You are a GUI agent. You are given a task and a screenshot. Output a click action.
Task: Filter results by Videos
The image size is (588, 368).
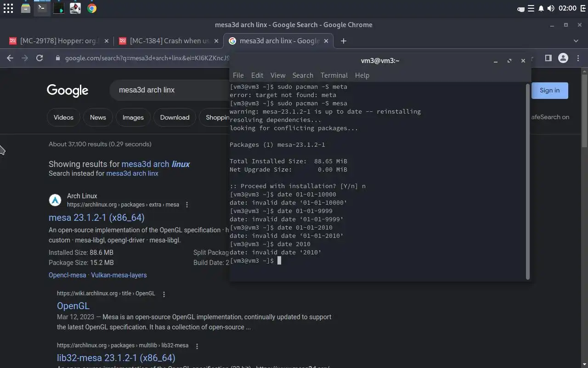tap(63, 117)
